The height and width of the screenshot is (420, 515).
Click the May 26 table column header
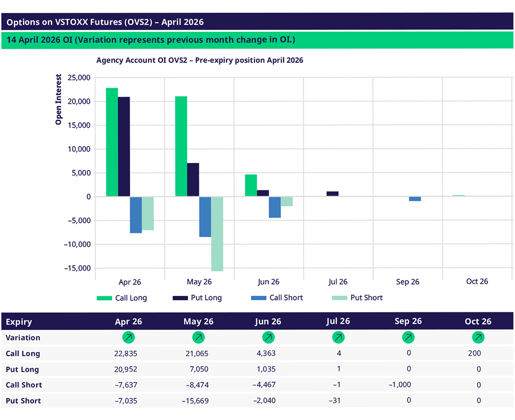pos(198,321)
